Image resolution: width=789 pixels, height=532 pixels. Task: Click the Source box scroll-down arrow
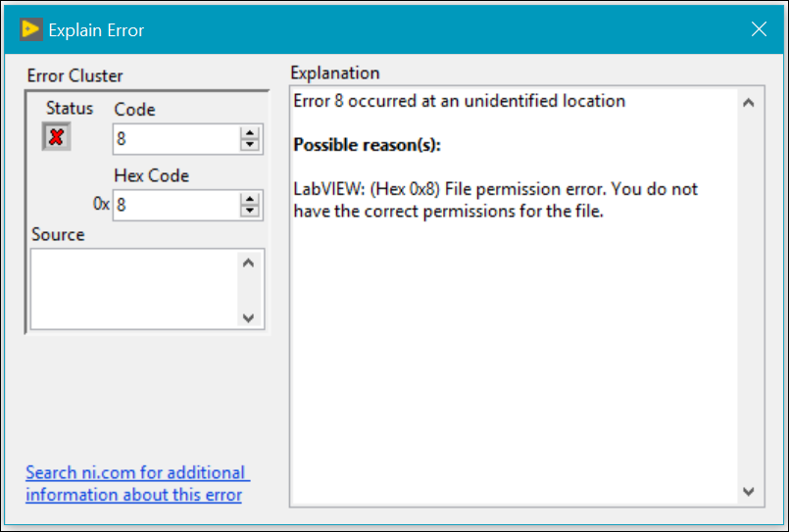click(249, 317)
